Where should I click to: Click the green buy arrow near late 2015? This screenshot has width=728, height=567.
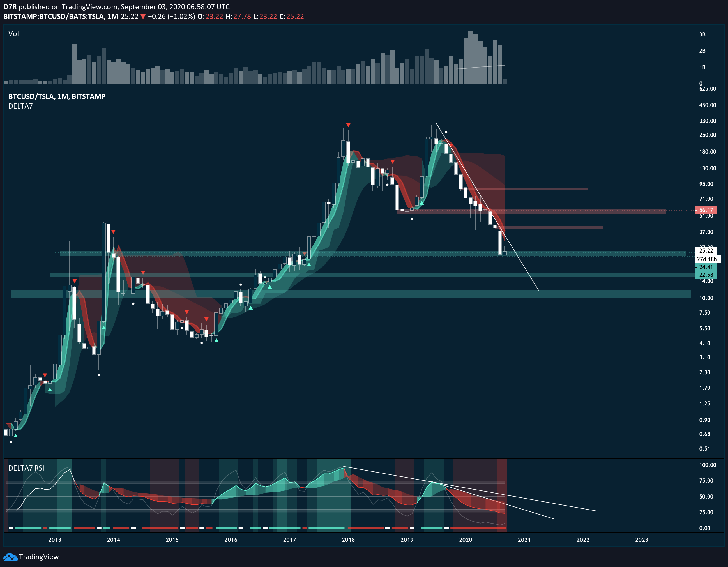tap(216, 340)
